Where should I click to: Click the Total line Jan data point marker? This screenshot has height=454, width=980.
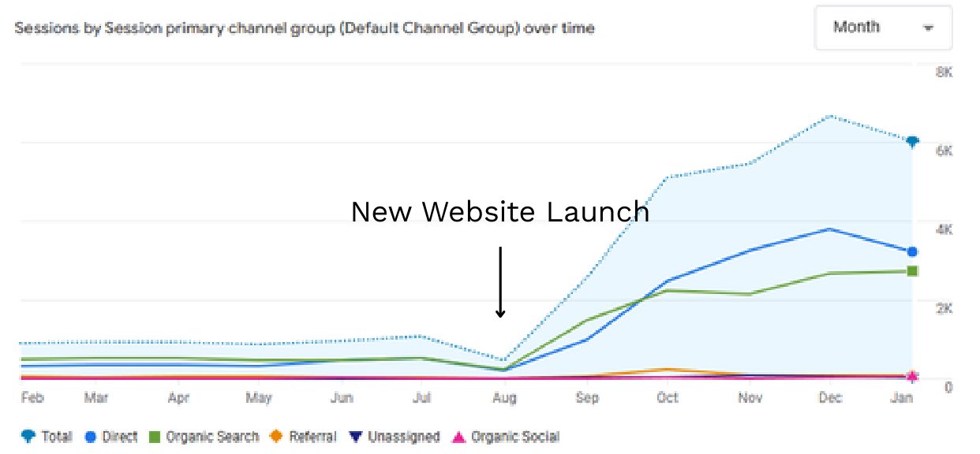912,142
